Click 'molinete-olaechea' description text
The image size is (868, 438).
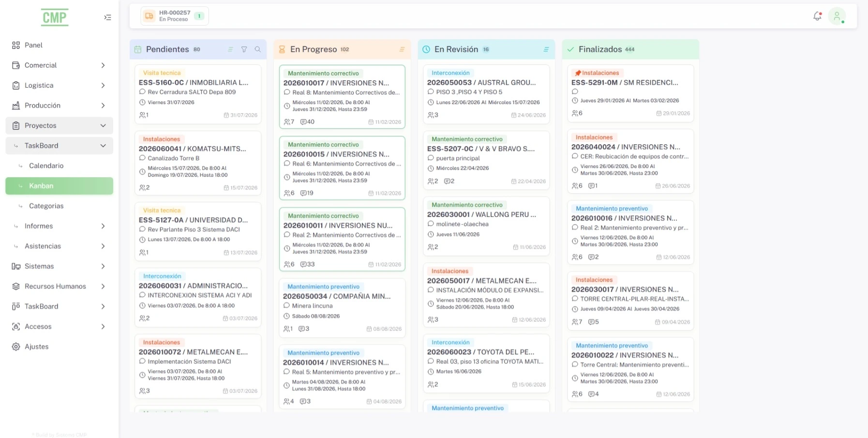tap(463, 224)
